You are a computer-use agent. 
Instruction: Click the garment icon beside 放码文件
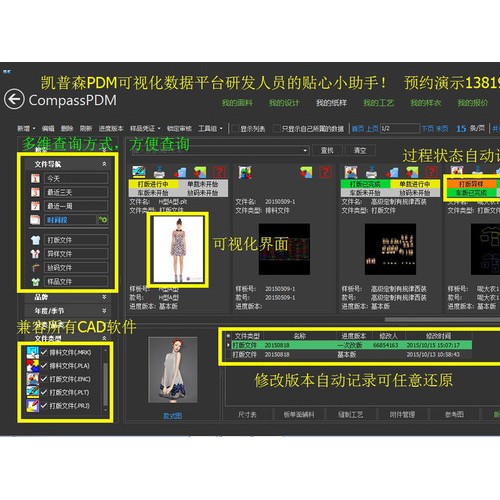[x=35, y=268]
